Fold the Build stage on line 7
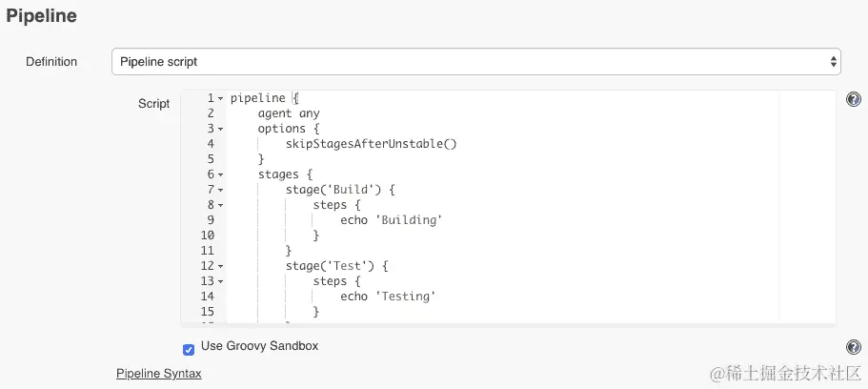The height and width of the screenshot is (389, 868). (221, 190)
